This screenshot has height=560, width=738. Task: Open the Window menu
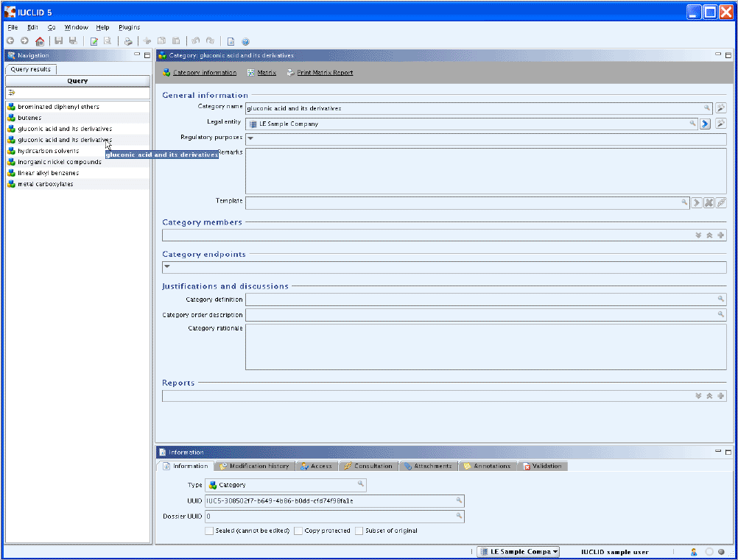[x=77, y=27]
